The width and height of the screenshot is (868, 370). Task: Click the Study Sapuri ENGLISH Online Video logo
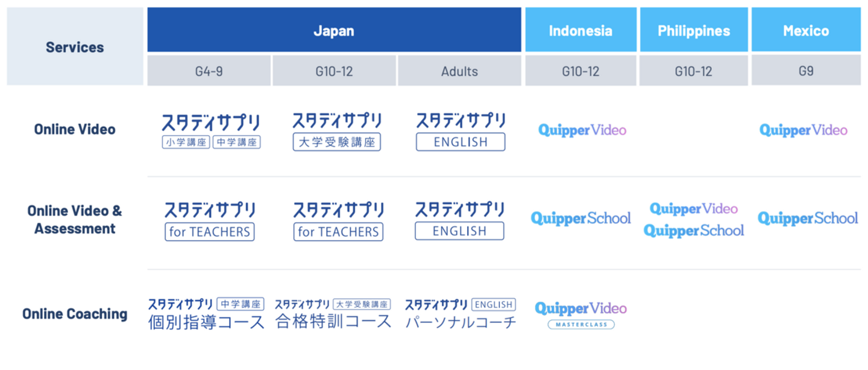coord(461,131)
